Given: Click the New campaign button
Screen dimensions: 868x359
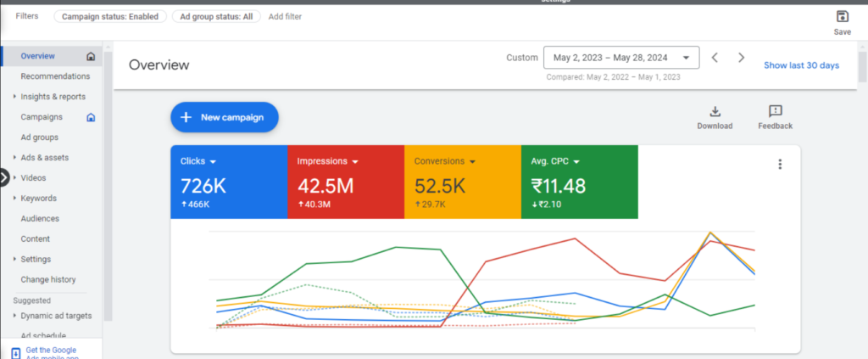Looking at the screenshot, I should pyautogui.click(x=224, y=117).
